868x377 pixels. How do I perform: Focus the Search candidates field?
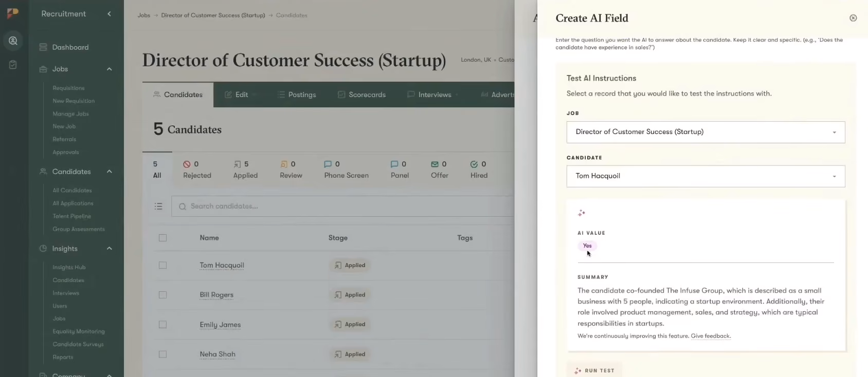click(343, 206)
